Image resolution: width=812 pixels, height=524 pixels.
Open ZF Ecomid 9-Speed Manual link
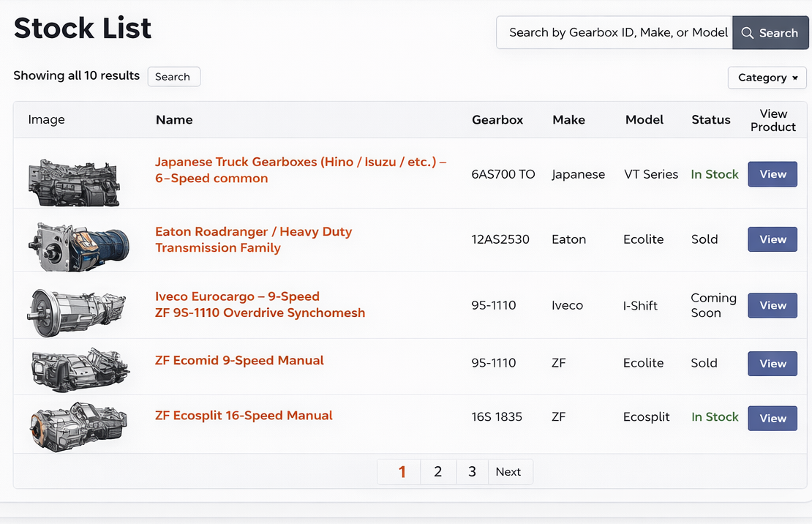[x=239, y=360]
